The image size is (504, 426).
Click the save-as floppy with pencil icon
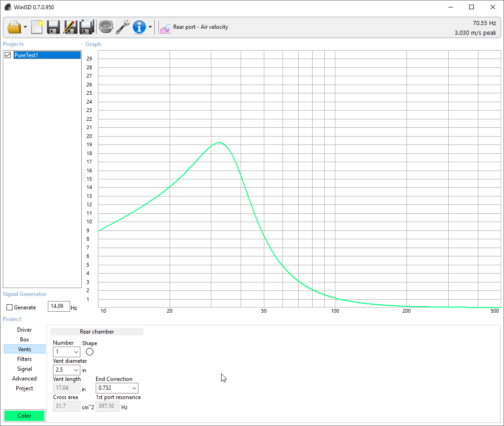coord(70,27)
